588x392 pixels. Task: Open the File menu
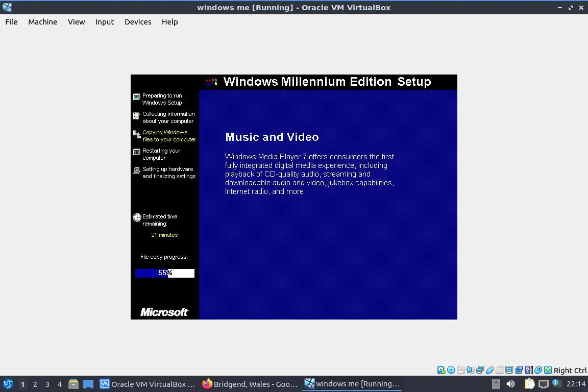coord(11,22)
